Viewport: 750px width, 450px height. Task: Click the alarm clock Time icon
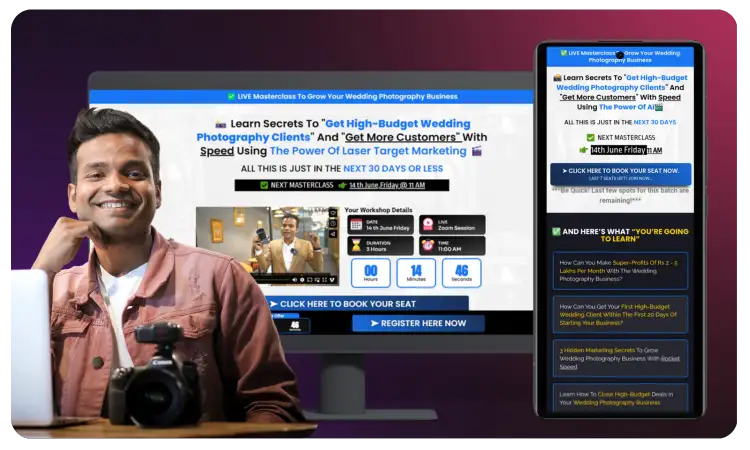(x=427, y=245)
